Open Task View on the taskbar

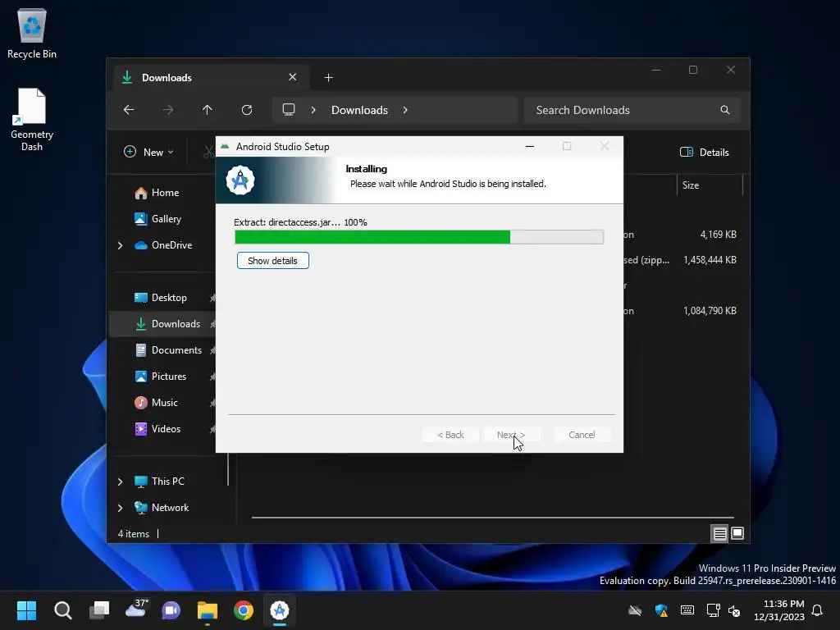click(99, 610)
